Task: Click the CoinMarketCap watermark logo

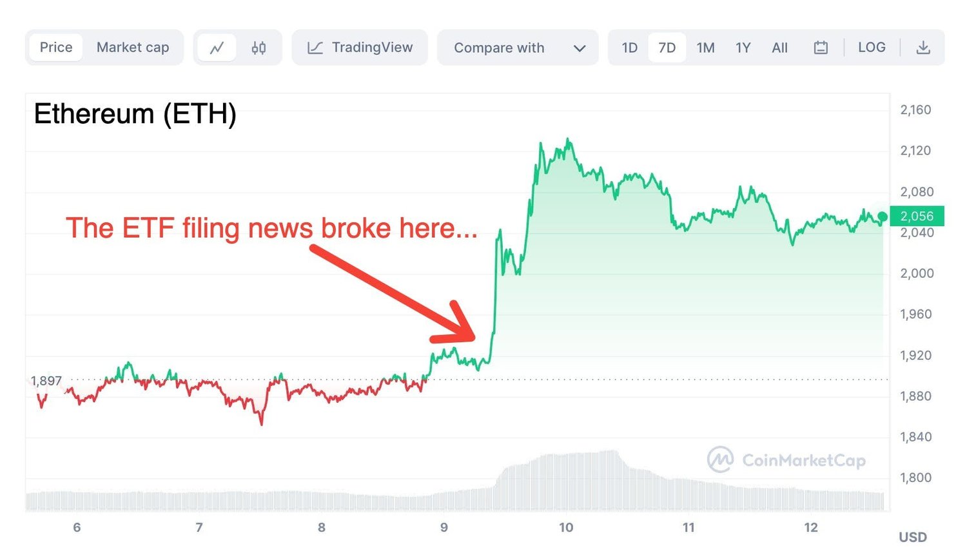Action: point(720,459)
